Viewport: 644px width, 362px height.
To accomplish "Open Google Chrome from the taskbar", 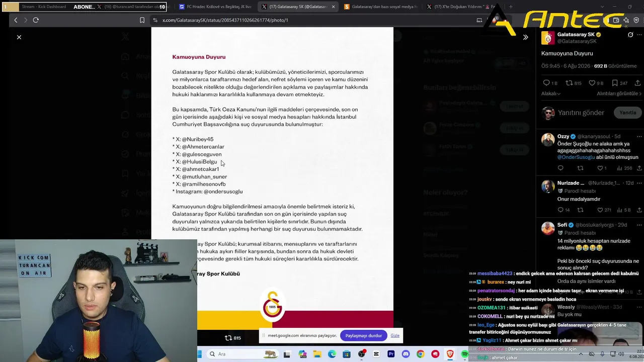I will pyautogui.click(x=420, y=354).
